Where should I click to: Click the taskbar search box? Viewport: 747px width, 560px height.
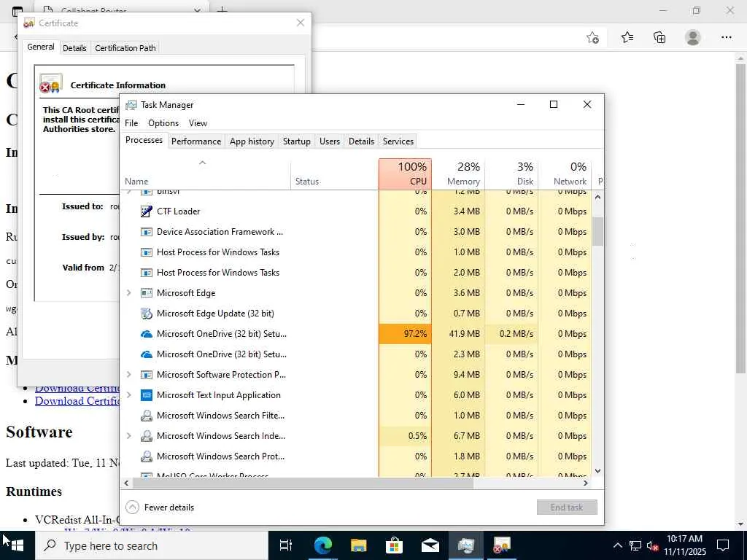pyautogui.click(x=152, y=545)
